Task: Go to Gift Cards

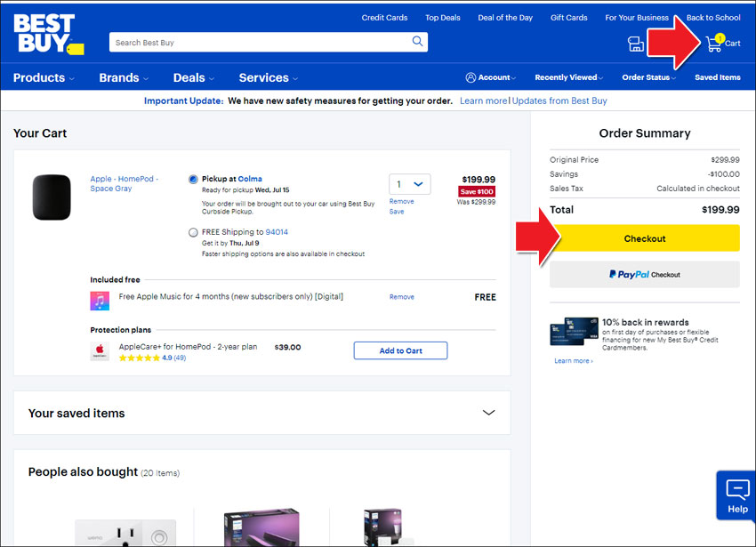Action: click(569, 18)
